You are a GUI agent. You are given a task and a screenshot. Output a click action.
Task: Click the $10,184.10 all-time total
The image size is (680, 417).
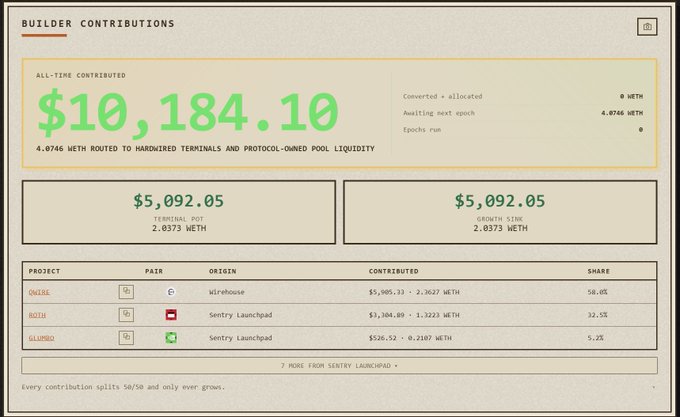188,112
